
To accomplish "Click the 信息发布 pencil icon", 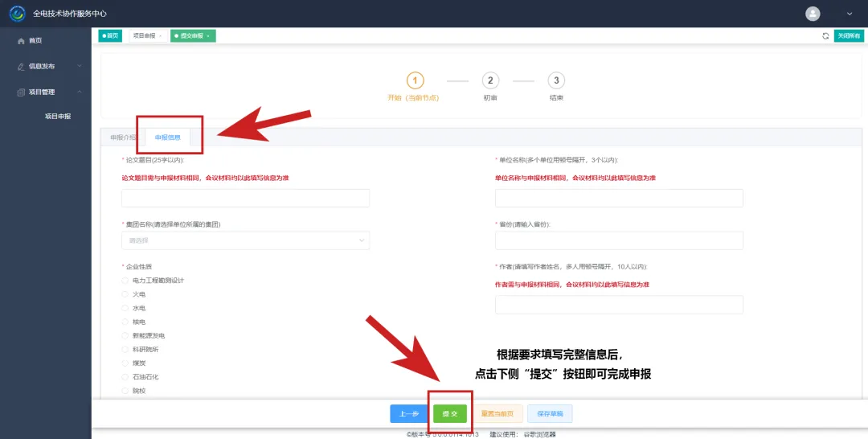I will click(21, 67).
